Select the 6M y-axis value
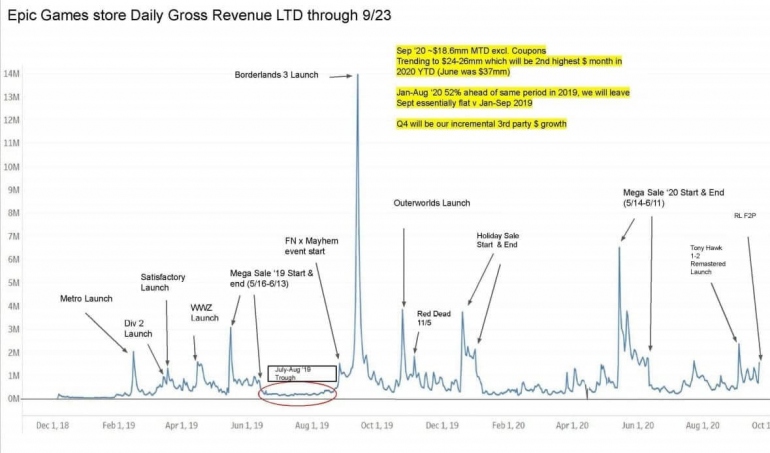The image size is (770, 453). tap(13, 259)
